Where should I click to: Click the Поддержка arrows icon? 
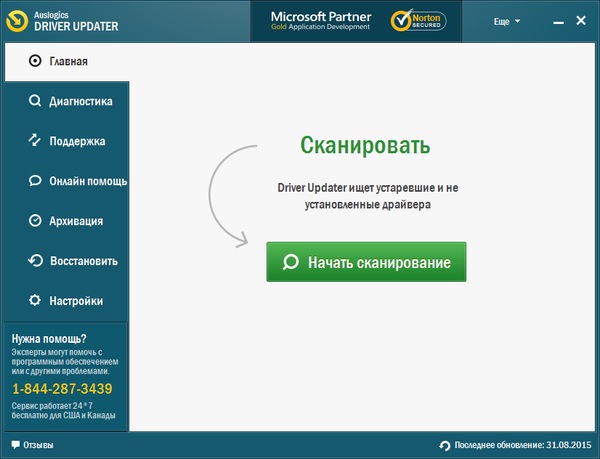[35, 140]
